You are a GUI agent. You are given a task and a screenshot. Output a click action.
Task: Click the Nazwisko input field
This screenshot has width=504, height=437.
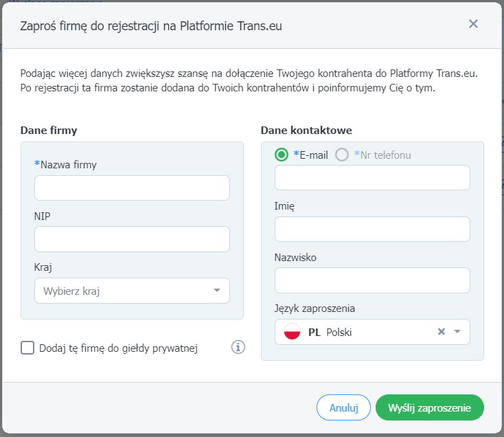tap(372, 280)
